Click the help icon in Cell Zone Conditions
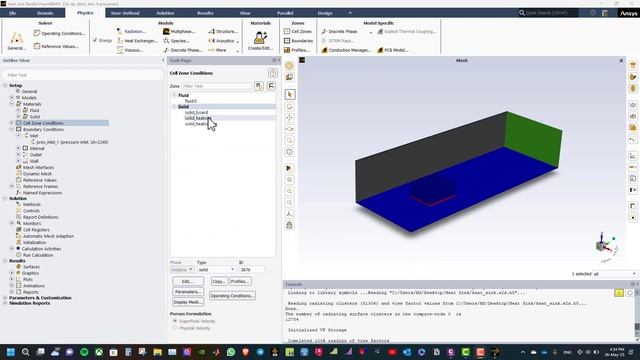The height and width of the screenshot is (360, 640). pos(273,73)
